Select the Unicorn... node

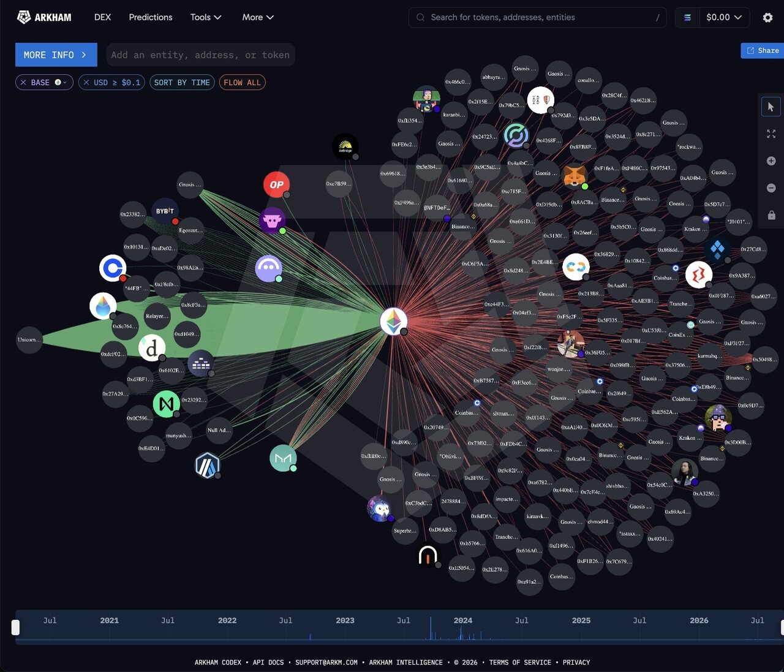29,340
